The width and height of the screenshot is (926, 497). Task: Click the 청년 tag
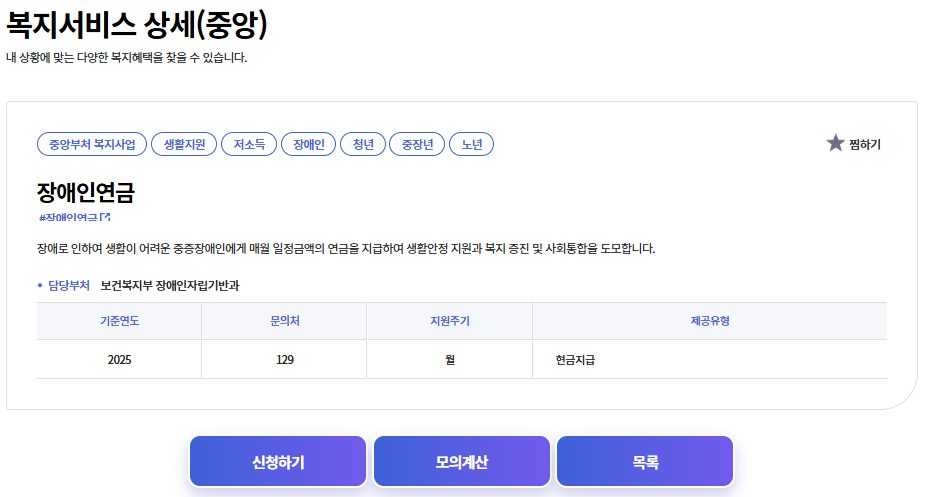362,145
